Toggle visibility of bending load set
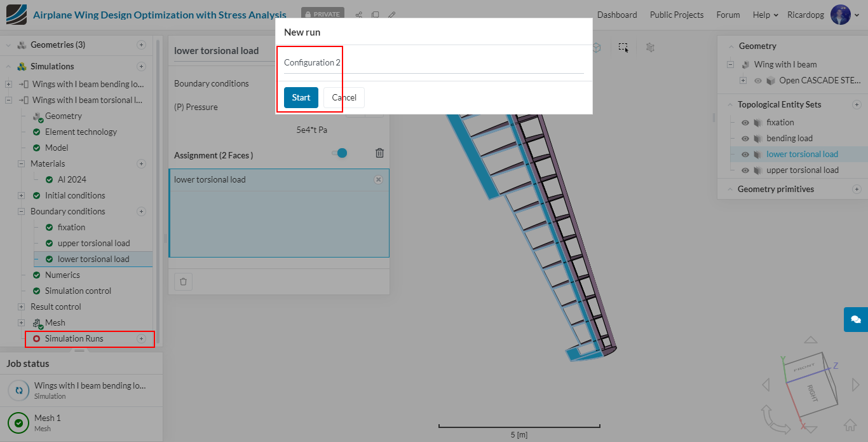The image size is (868, 442). pyautogui.click(x=745, y=139)
